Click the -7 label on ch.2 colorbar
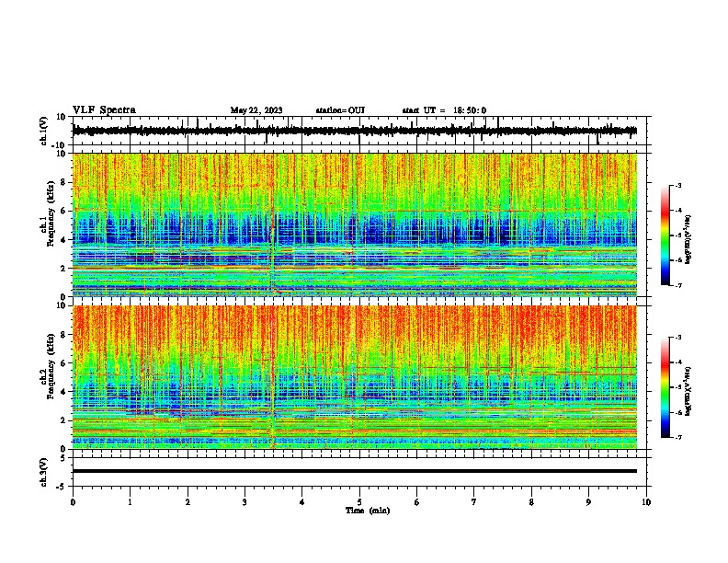 tap(678, 438)
